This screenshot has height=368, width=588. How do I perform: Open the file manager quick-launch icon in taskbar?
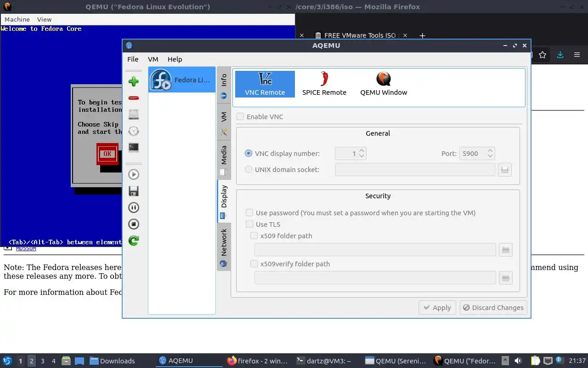pos(66,361)
